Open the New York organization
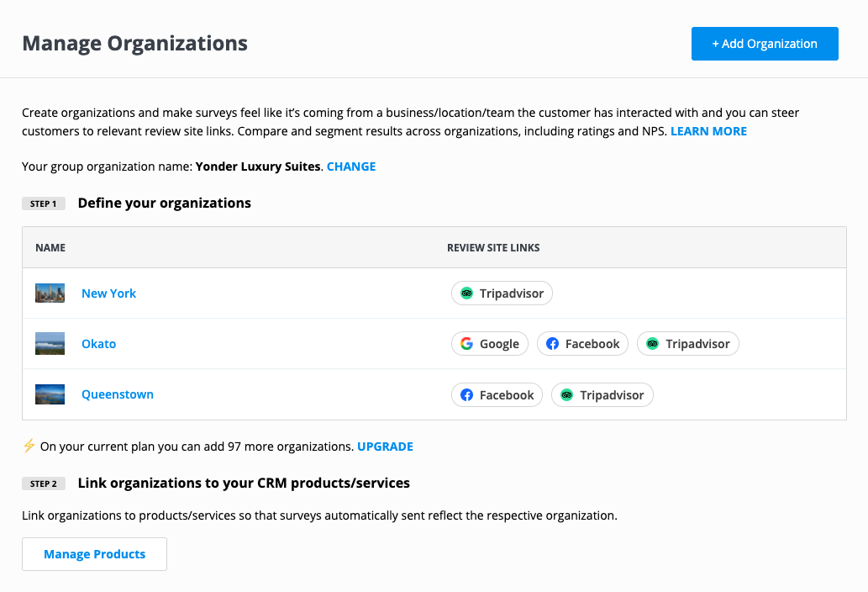 108,293
